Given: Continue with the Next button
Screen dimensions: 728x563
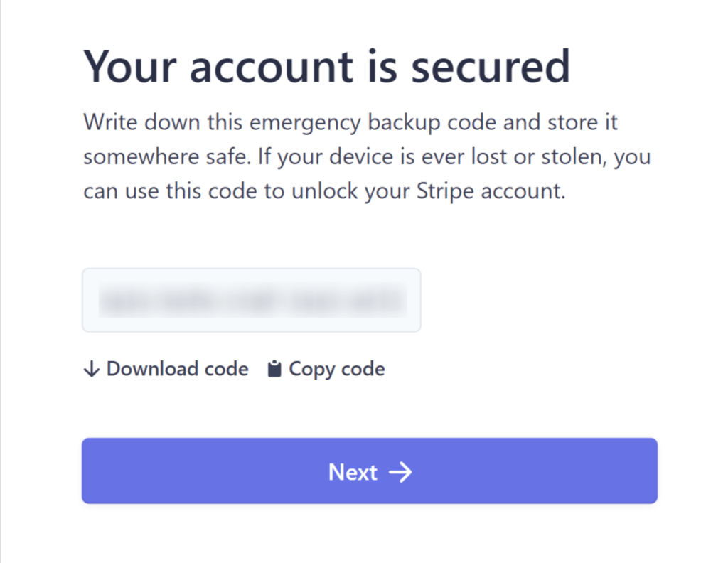Looking at the screenshot, I should 370,471.
